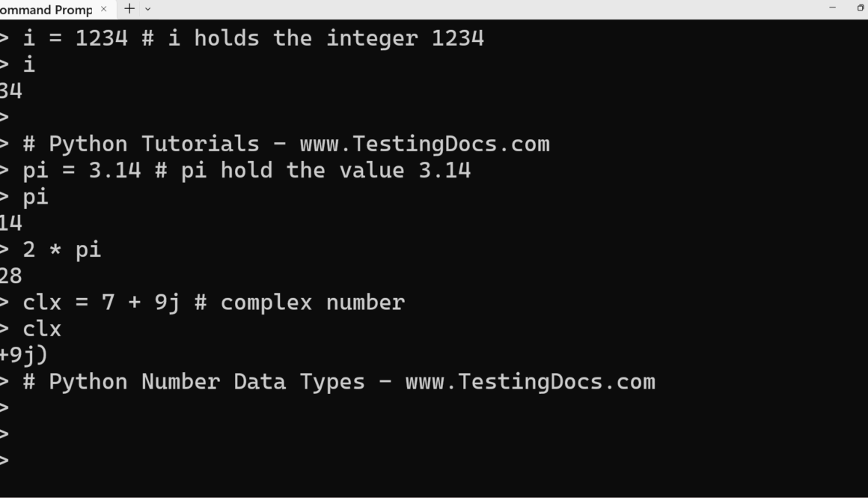Click the line 'i = 1234'
The image size is (868, 498).
[x=75, y=38]
